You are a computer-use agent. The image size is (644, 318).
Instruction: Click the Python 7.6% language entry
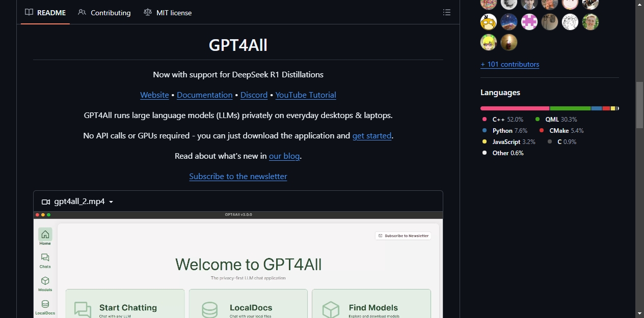[x=505, y=130]
